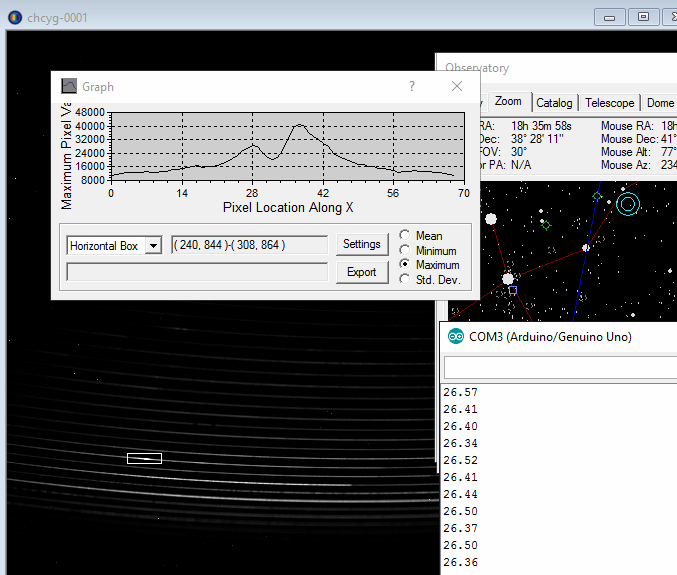Maximize the chcyg-0001 window

click(644, 17)
